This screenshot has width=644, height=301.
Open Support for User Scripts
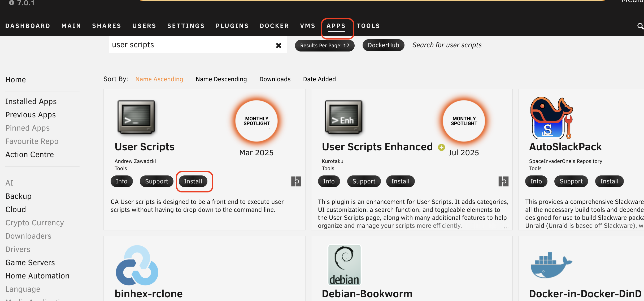click(x=156, y=181)
